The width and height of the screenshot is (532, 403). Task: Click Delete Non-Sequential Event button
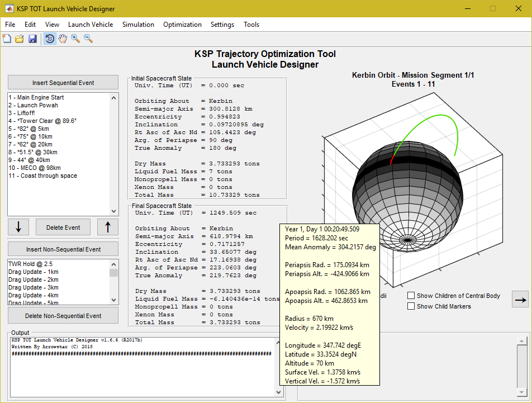tap(63, 316)
